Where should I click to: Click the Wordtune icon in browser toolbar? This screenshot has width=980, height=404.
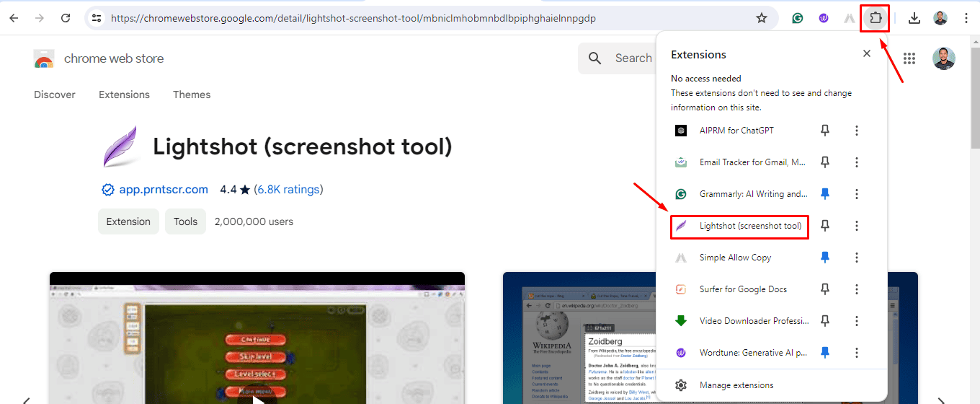824,19
